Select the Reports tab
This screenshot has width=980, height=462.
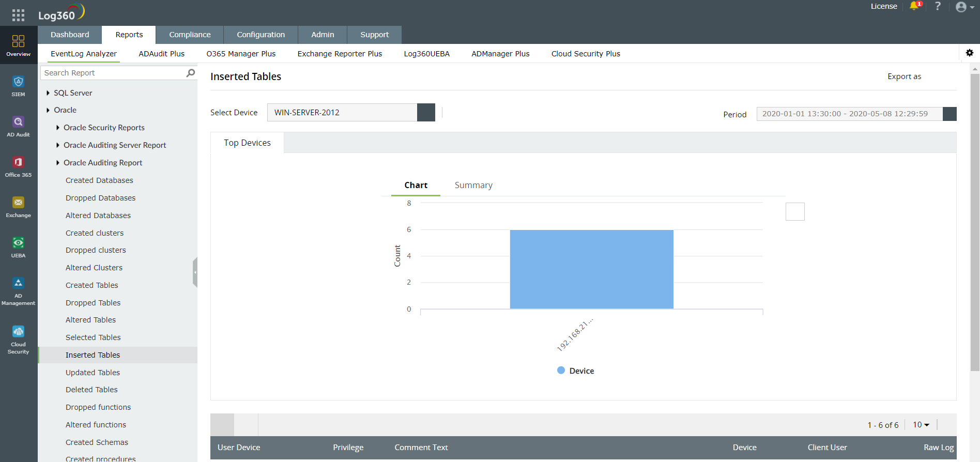[129, 35]
